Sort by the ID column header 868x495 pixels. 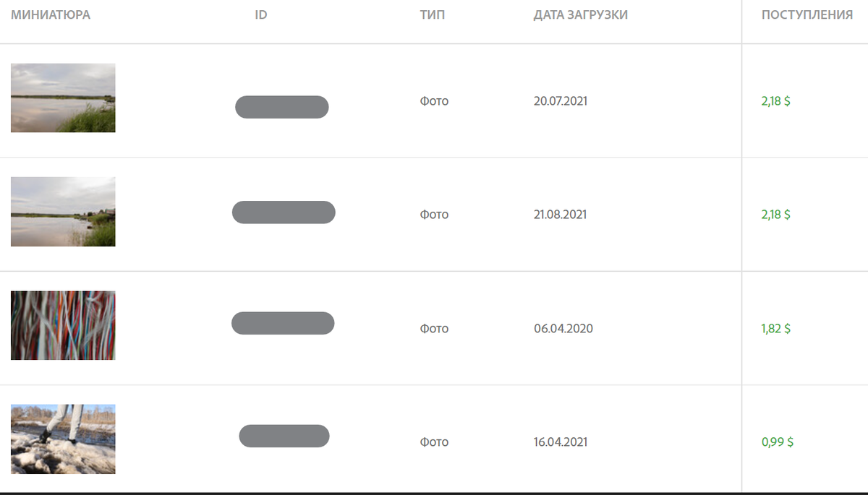point(261,14)
